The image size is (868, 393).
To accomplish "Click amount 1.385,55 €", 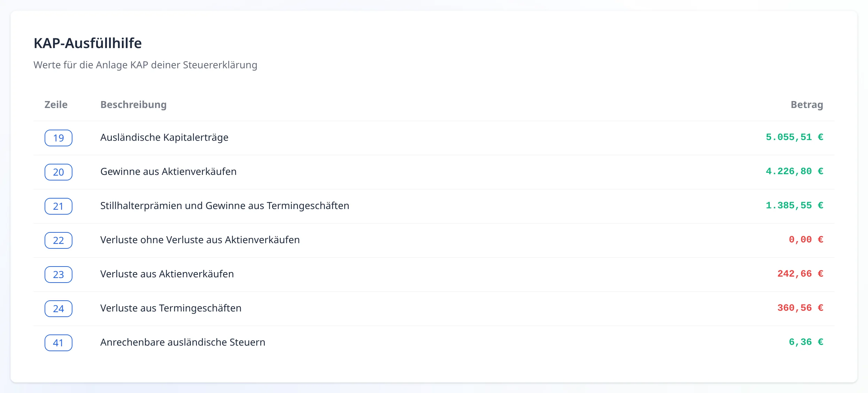I will [794, 206].
